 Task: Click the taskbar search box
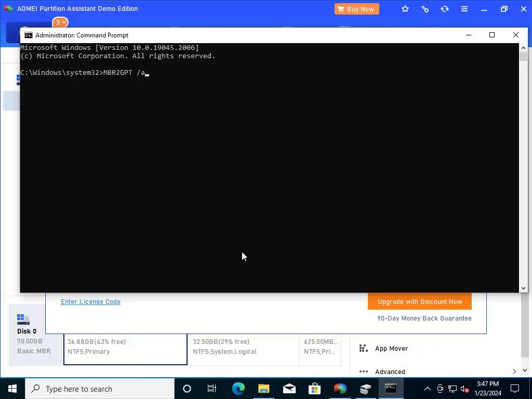pyautogui.click(x=99, y=389)
